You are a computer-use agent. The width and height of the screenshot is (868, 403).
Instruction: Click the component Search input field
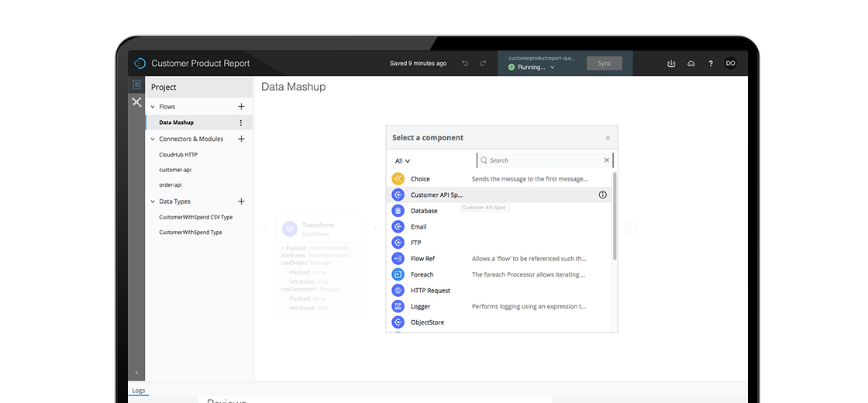coord(546,160)
